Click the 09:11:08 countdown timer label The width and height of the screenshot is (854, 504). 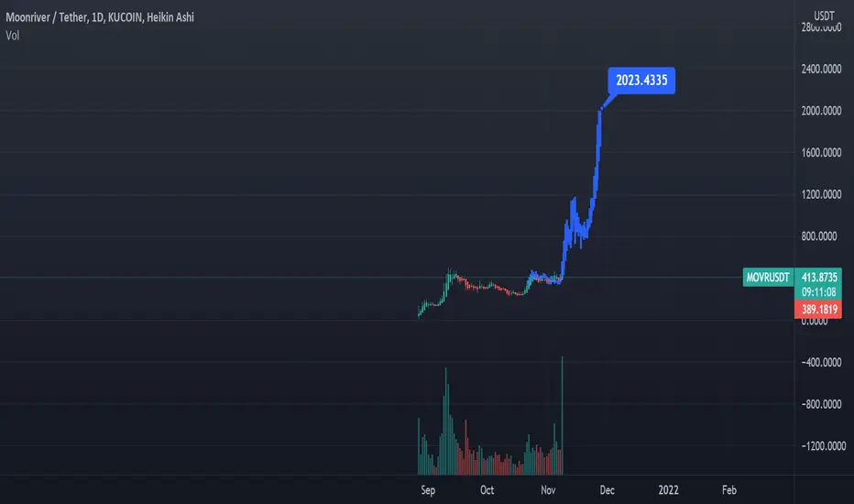point(818,292)
